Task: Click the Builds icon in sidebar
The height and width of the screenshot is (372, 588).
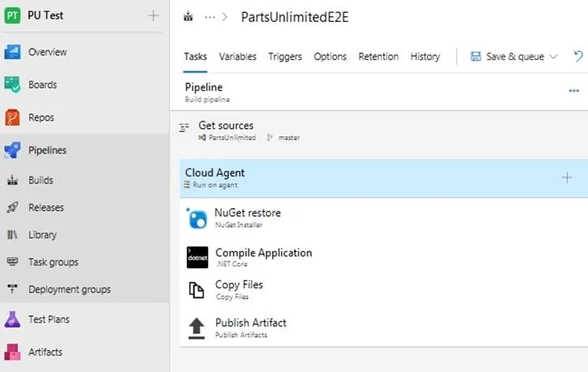Action: [12, 180]
